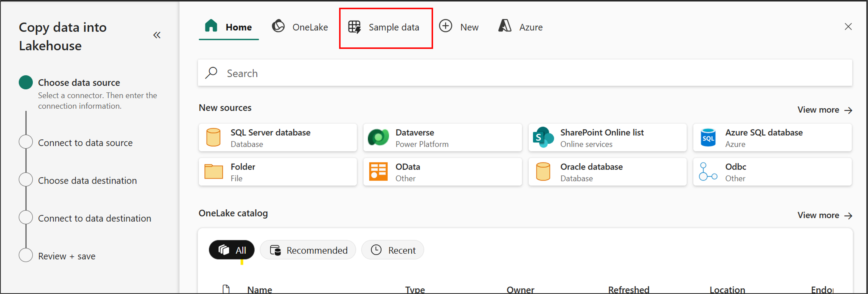Go to the New tab
The image size is (868, 294).
click(x=459, y=27)
